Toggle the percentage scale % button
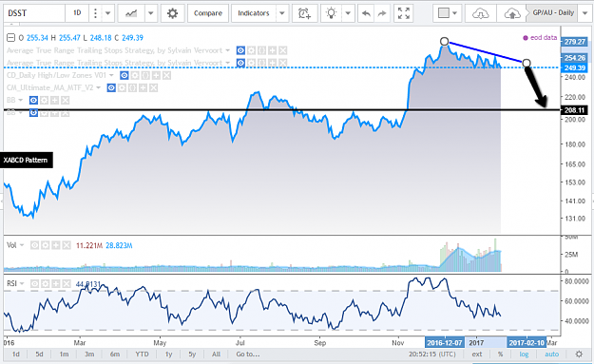Screen dimensions: 594x364 tap(501, 354)
